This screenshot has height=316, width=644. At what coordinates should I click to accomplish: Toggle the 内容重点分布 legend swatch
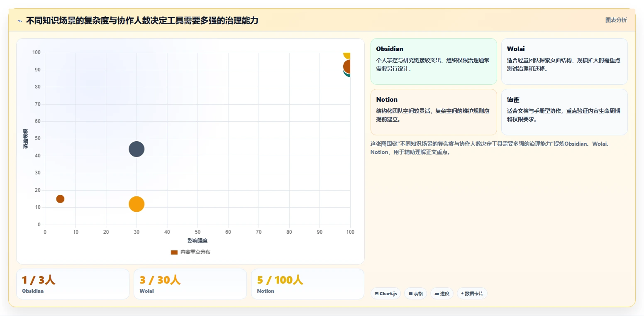point(174,252)
